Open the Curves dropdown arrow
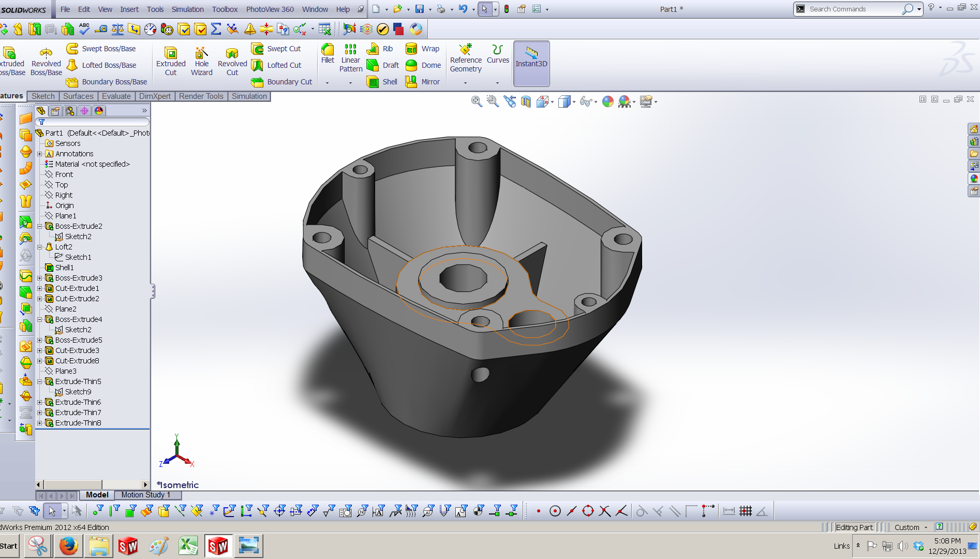This screenshot has width=980, height=559. pyautogui.click(x=497, y=83)
